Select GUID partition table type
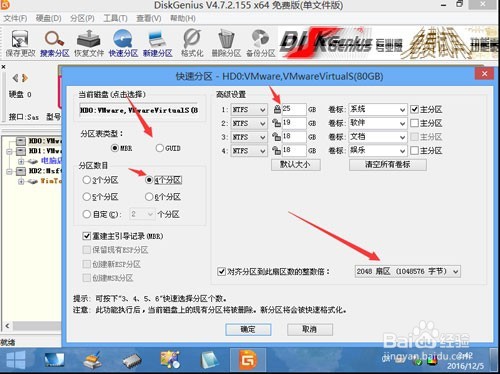The width and height of the screenshot is (500, 374). [160, 148]
